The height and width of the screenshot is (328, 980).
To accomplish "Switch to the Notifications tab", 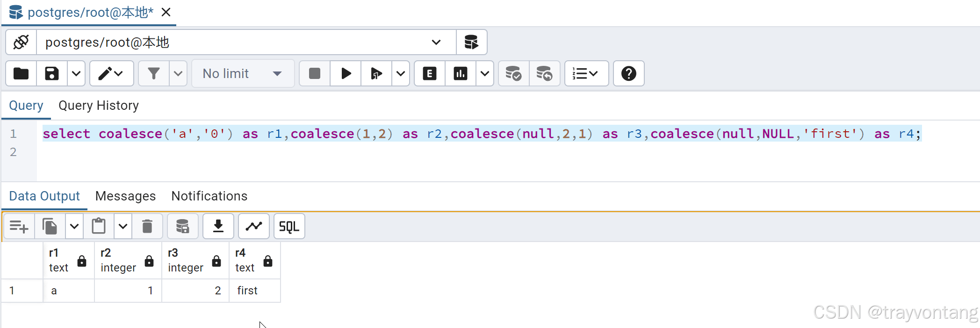I will [209, 196].
